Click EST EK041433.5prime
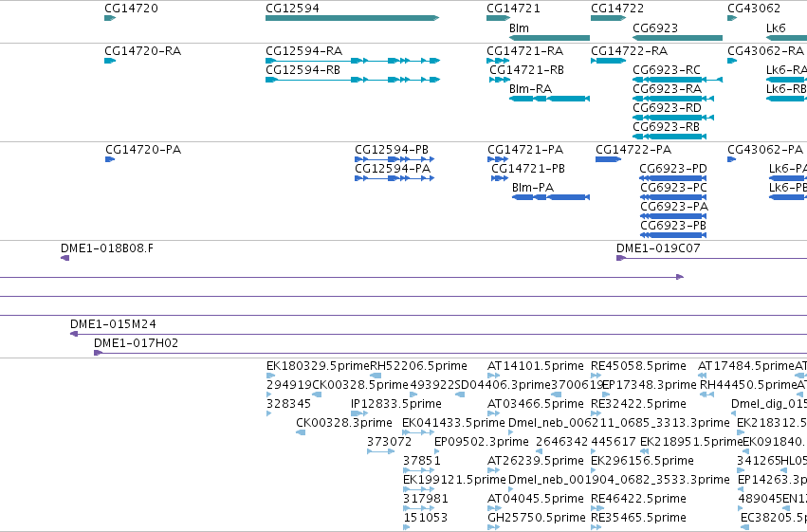 click(x=418, y=432)
